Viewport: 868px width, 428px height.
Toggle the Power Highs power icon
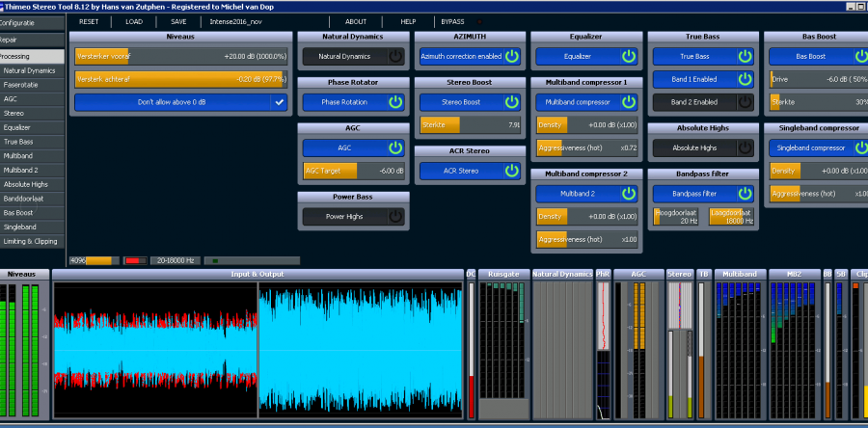(395, 217)
